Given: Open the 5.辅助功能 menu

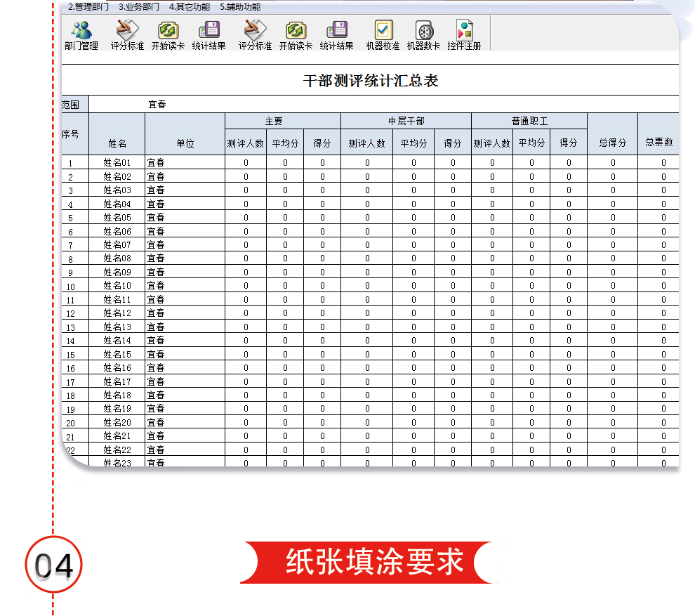Looking at the screenshot, I should [239, 7].
